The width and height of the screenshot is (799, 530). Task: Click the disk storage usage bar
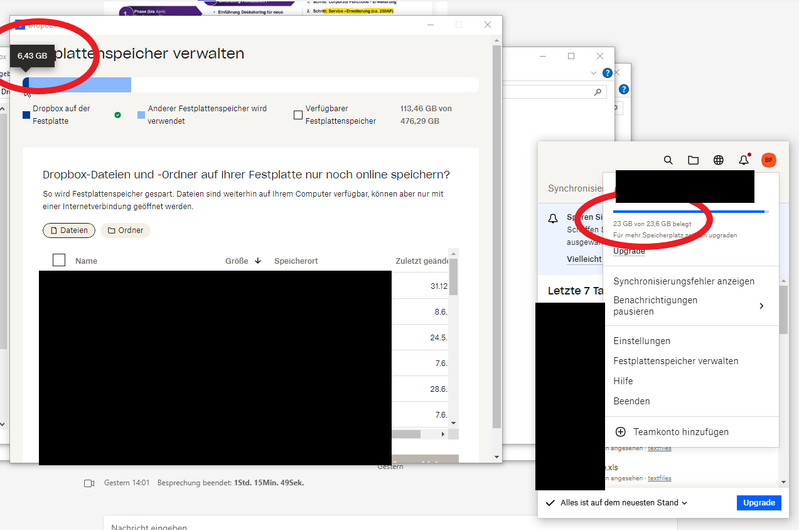tap(250, 85)
